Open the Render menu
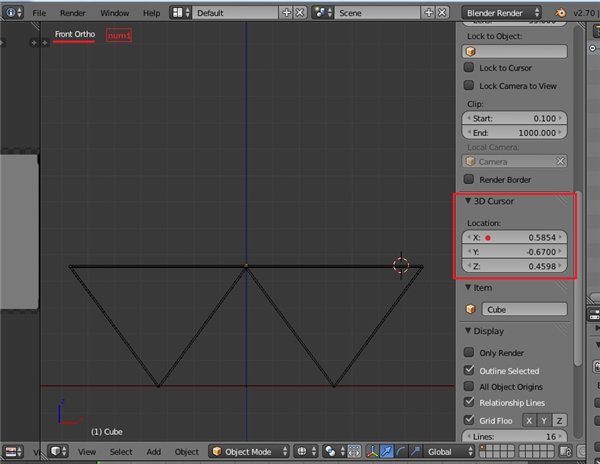Image resolution: width=600 pixels, height=464 pixels. pos(72,14)
